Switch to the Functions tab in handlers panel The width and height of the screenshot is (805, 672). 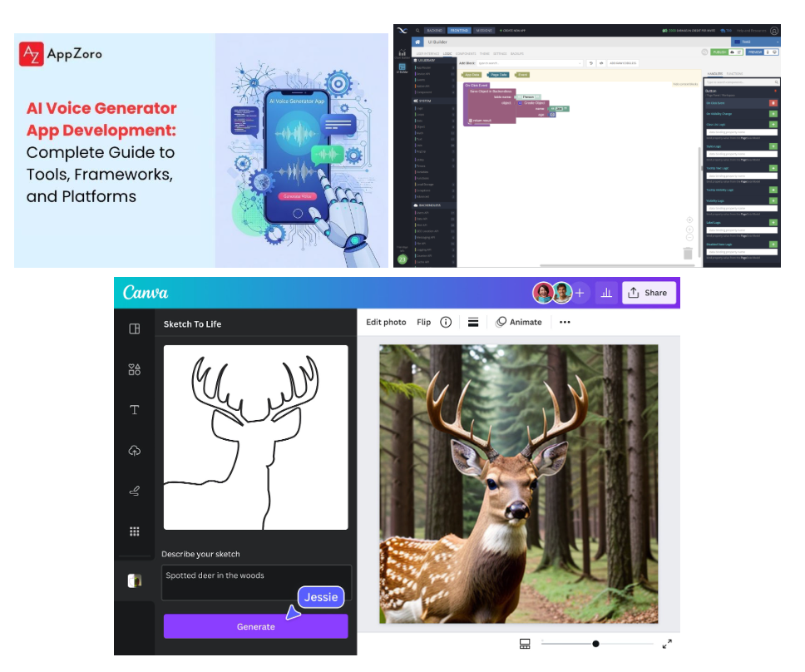[x=734, y=74]
